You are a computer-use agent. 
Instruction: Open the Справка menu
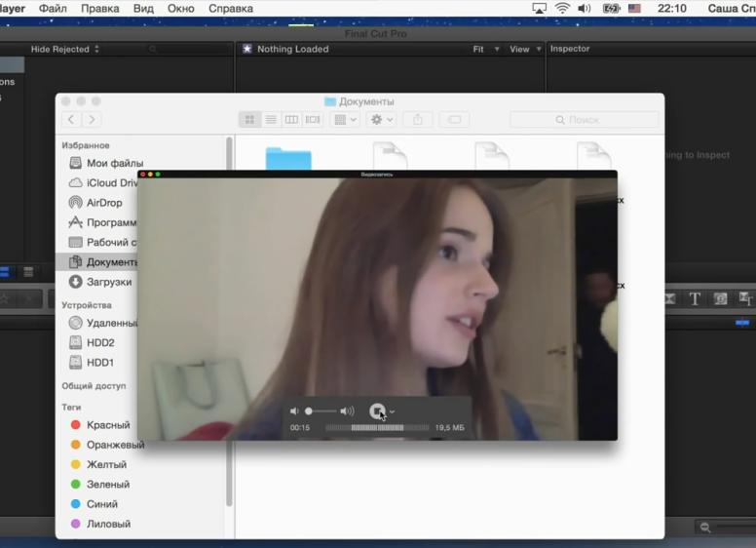(231, 8)
